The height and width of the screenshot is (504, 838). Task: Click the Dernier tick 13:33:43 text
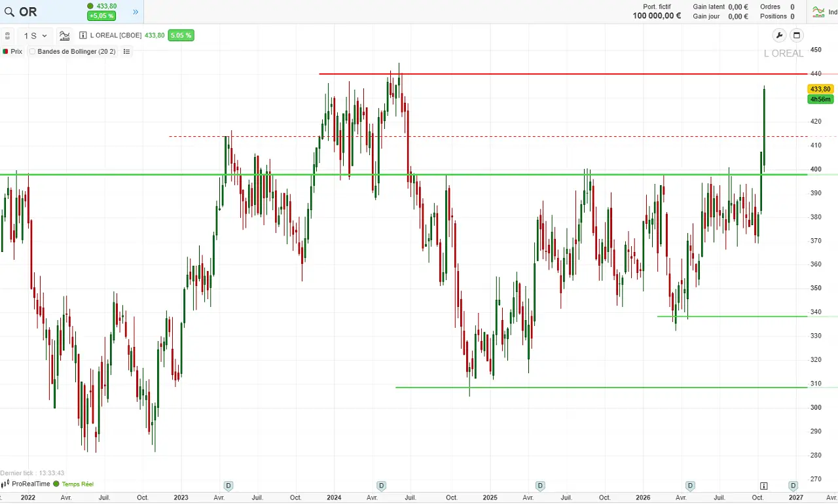click(32, 473)
